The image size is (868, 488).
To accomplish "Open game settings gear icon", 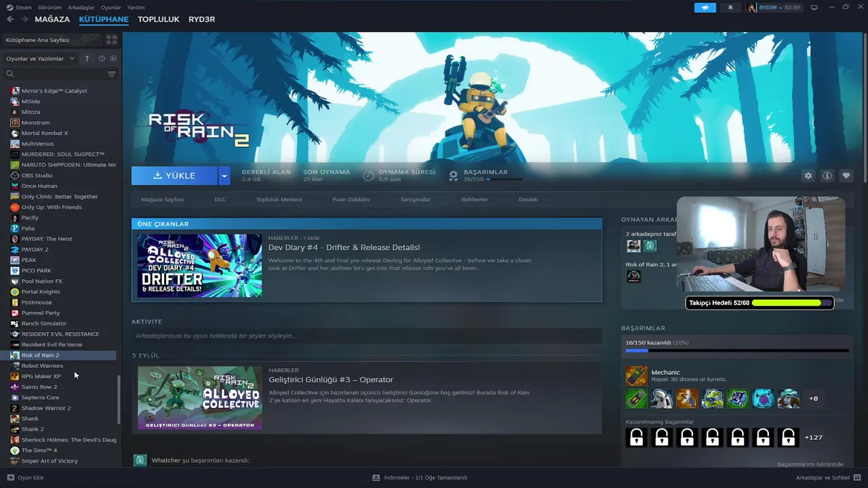I will 808,176.
